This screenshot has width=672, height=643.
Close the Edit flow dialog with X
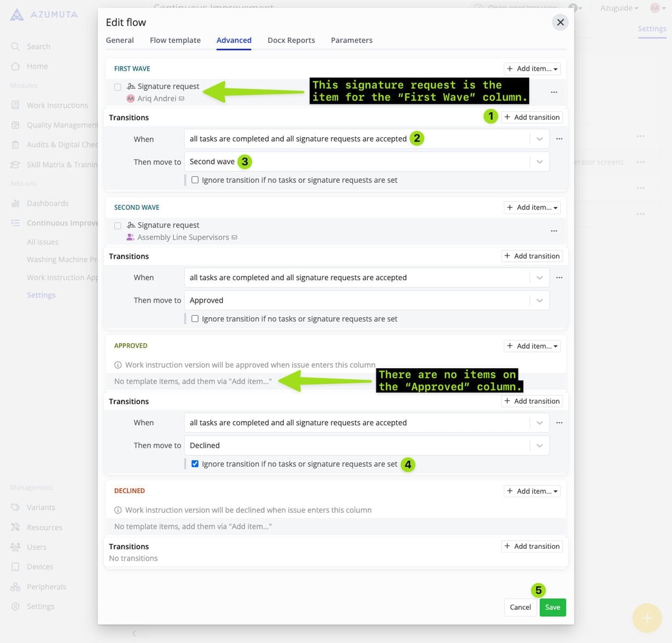tap(560, 23)
